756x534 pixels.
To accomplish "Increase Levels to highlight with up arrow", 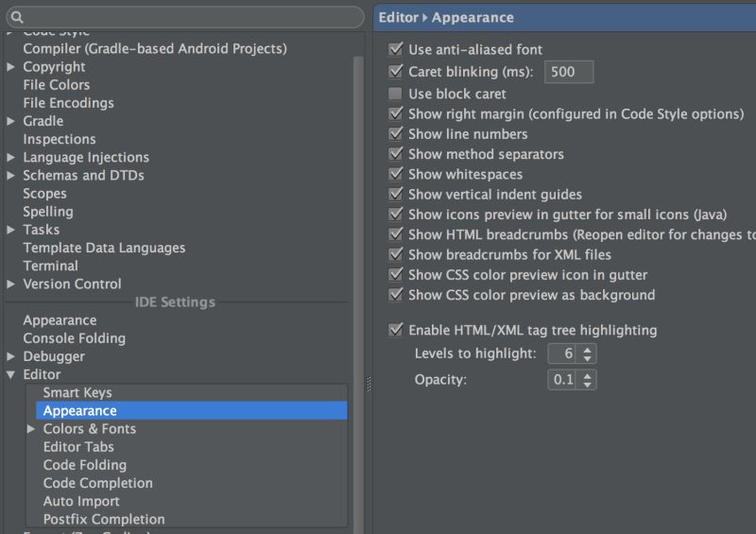I will click(x=587, y=350).
